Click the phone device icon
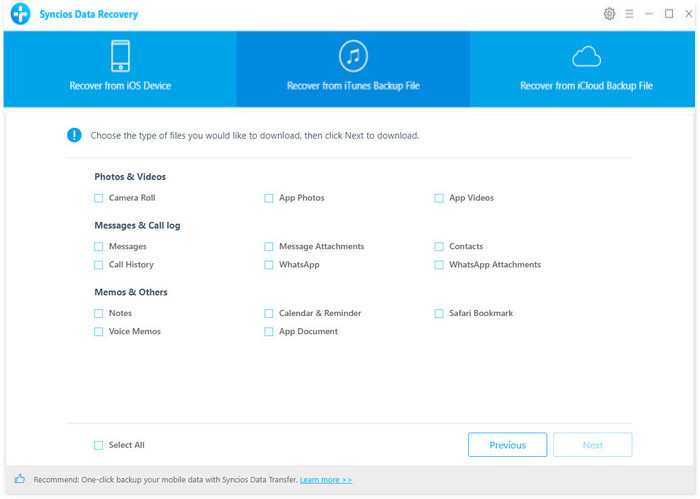This screenshot has height=499, width=700. pos(120,56)
